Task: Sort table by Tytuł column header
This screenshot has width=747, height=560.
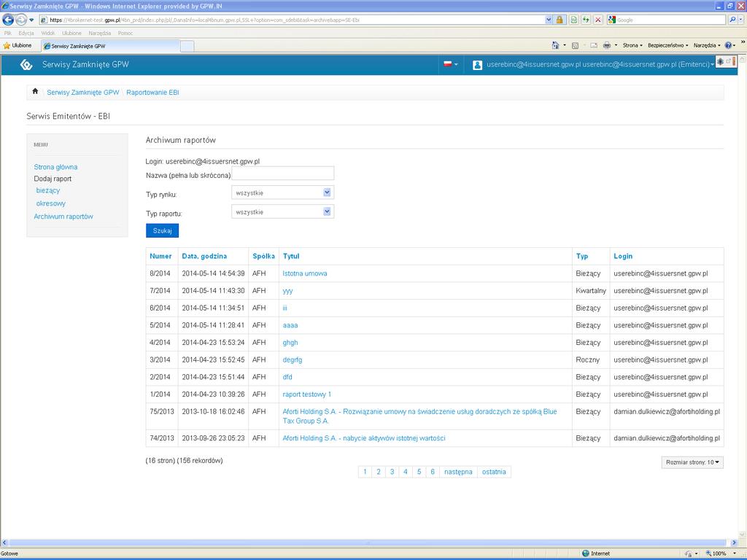Action: pyautogui.click(x=291, y=256)
